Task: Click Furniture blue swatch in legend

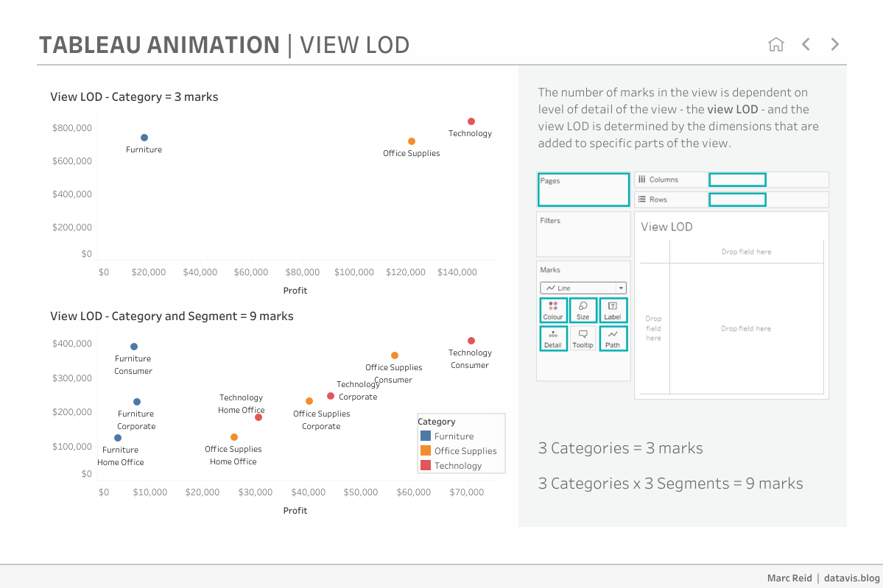Action: (x=426, y=436)
